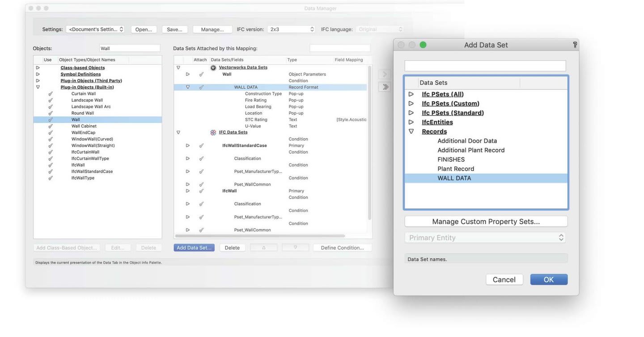
Task: Select Plant Record in the Records list
Action: [x=455, y=169]
